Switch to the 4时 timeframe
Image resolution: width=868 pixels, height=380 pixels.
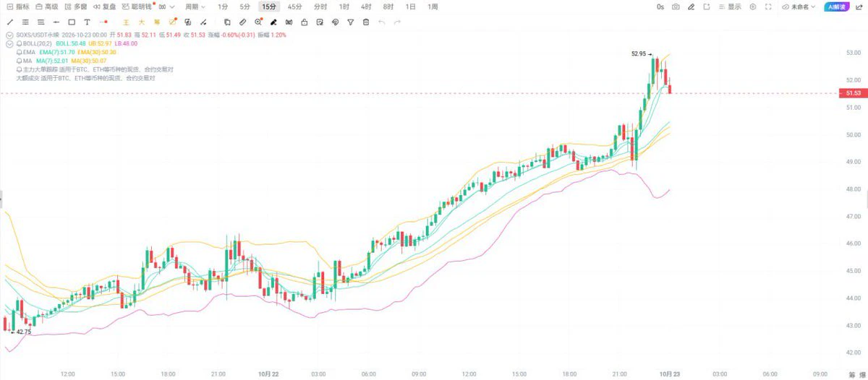tap(366, 7)
